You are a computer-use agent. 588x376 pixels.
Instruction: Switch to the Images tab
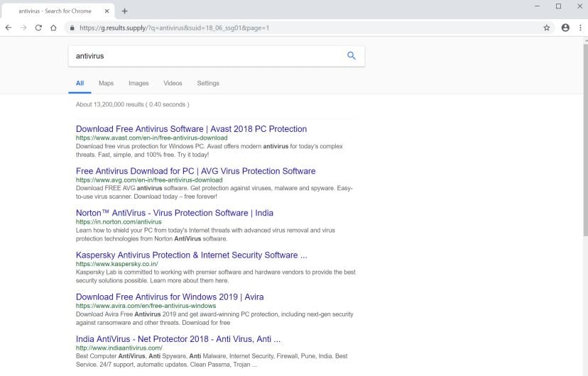click(138, 83)
